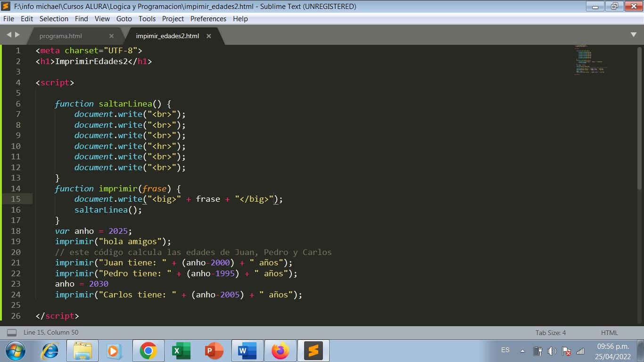This screenshot has height=362, width=644.
Task: Click the comment text on line 20
Action: (x=193, y=252)
